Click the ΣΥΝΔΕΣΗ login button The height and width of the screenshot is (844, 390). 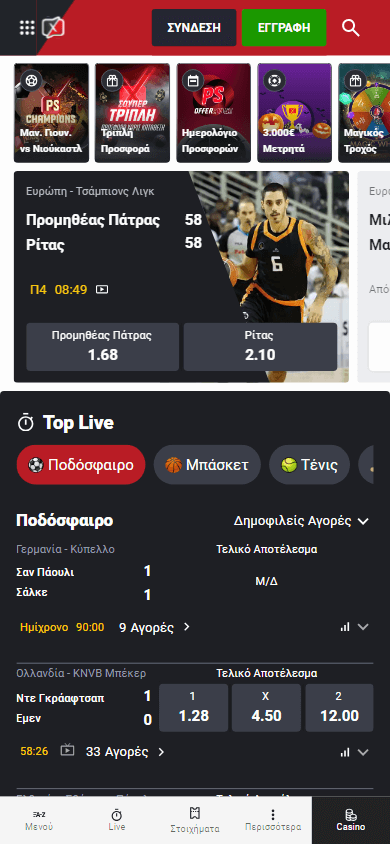tap(194, 27)
